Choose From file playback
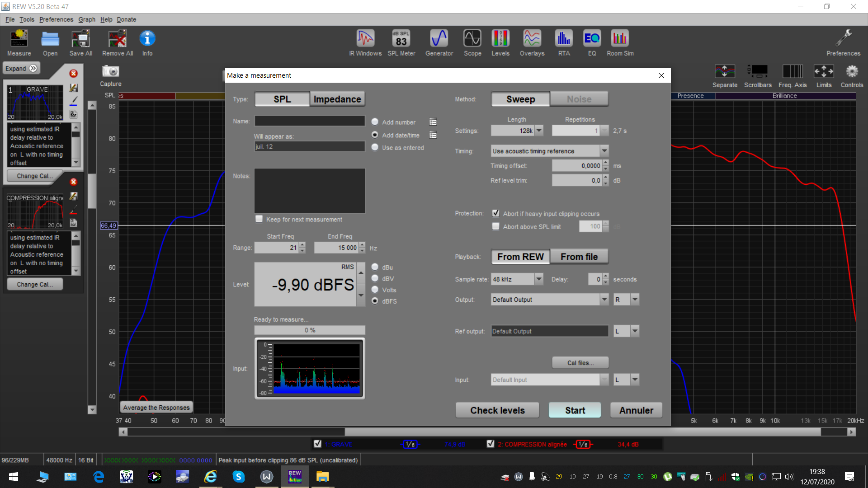The width and height of the screenshot is (868, 488). 579,257
